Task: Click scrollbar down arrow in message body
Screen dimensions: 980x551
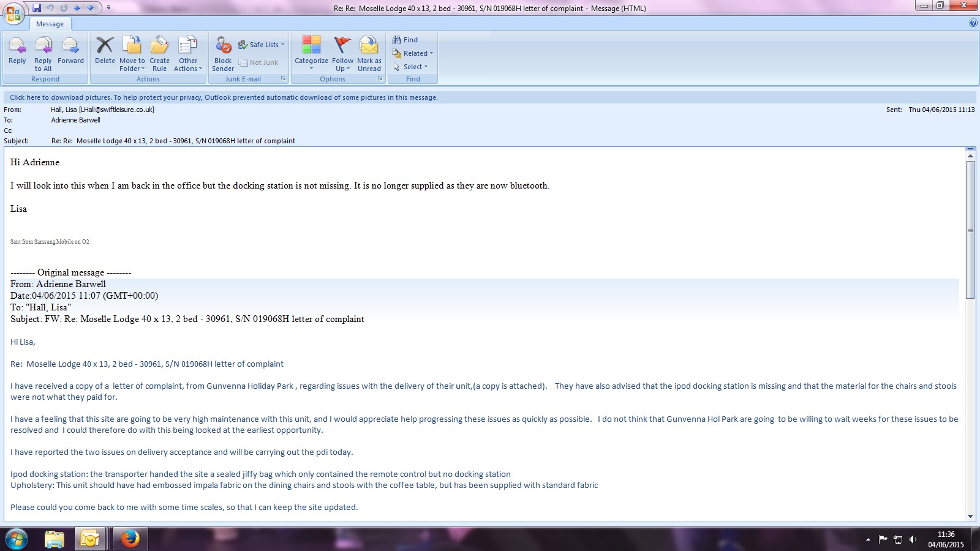Action: (970, 516)
